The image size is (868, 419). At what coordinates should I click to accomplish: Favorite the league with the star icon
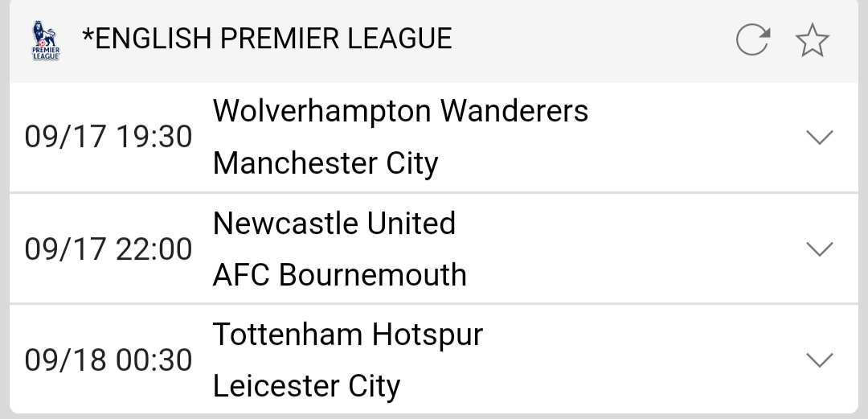click(x=812, y=40)
